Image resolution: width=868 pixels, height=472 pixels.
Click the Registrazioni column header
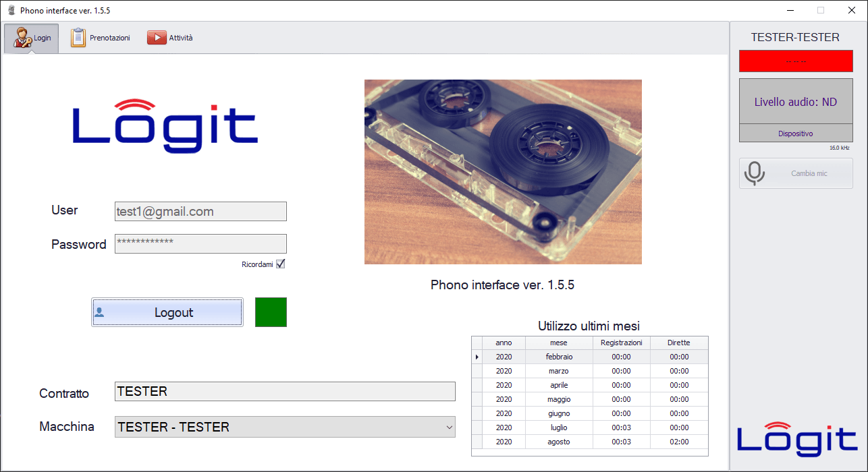click(622, 343)
